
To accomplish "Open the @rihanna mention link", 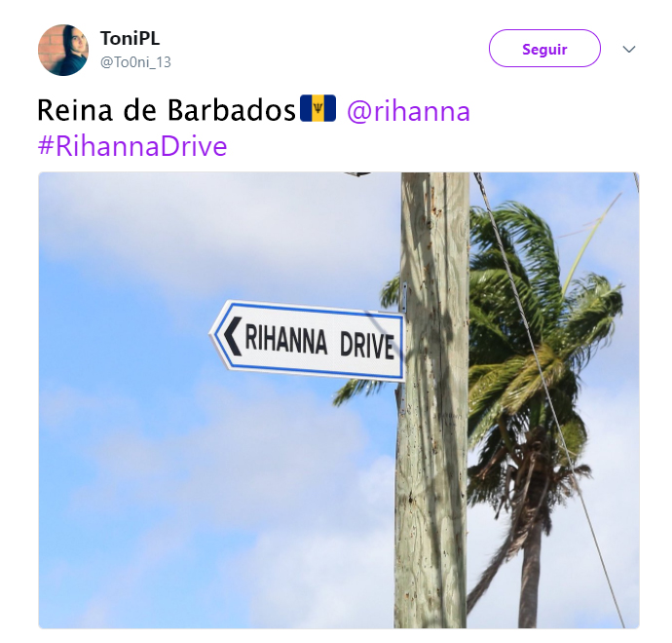I will click(x=408, y=111).
